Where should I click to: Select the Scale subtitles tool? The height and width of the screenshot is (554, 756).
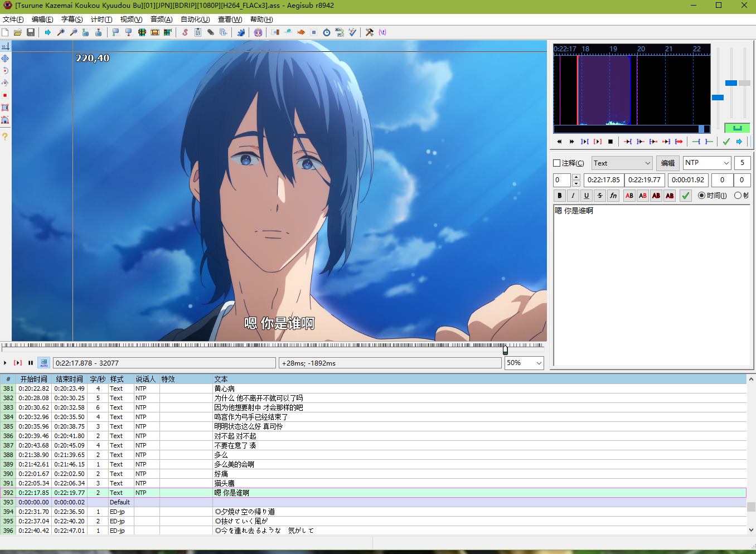coord(5,95)
